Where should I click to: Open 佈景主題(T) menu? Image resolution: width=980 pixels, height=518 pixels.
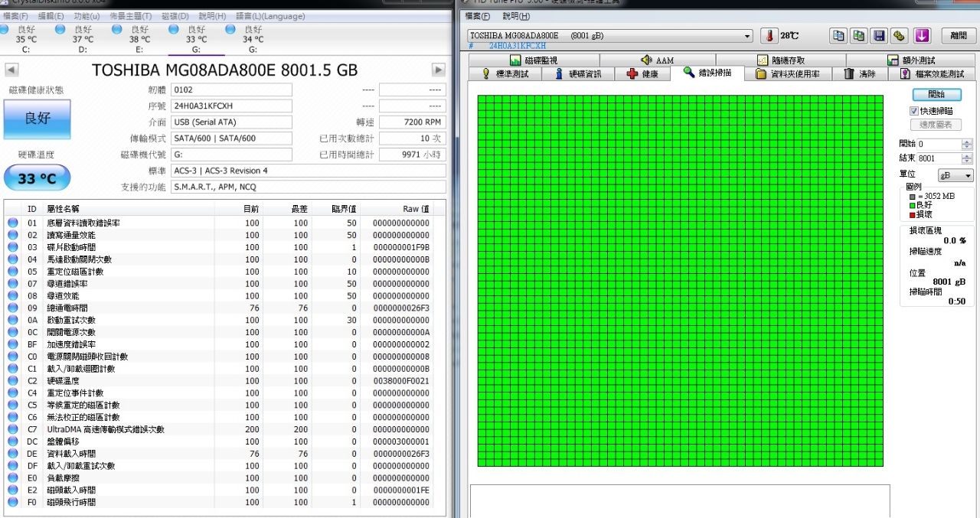tap(130, 16)
